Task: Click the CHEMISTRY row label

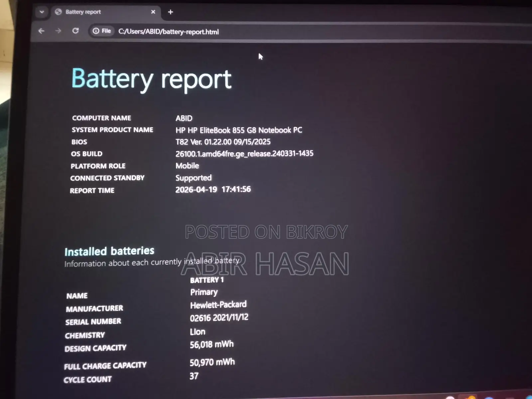Action: point(85,335)
